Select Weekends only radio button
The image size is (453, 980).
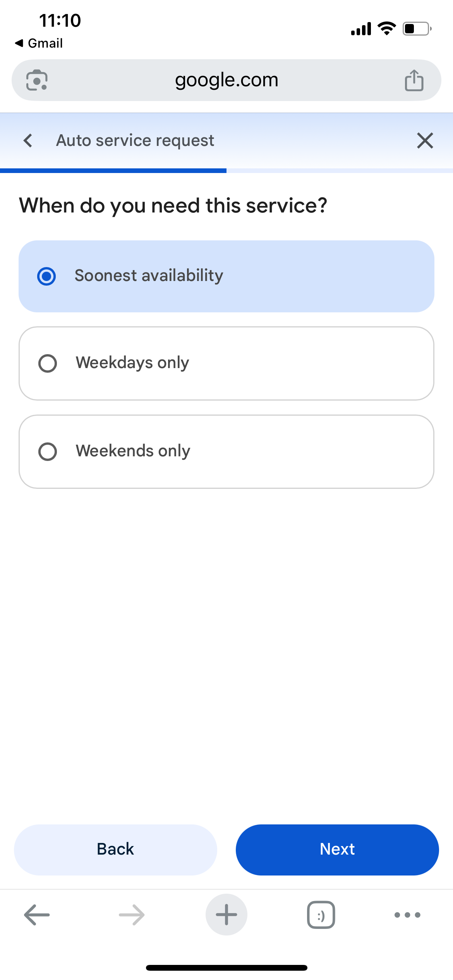pyautogui.click(x=48, y=452)
